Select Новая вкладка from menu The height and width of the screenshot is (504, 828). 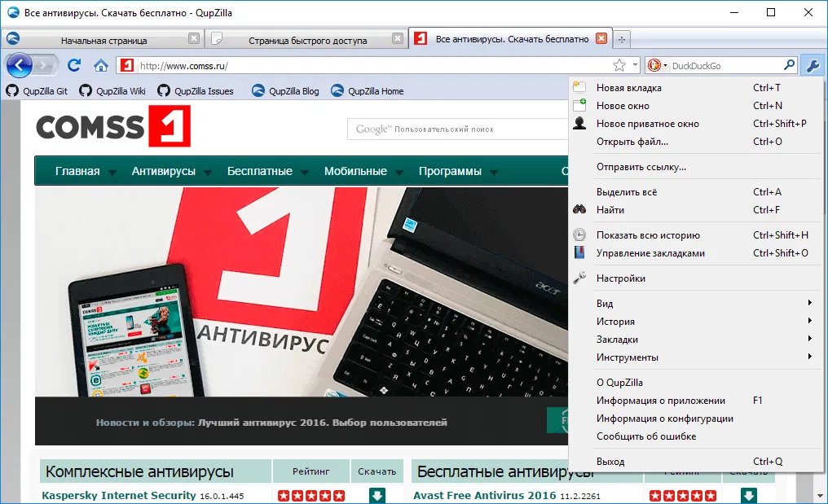696,88
